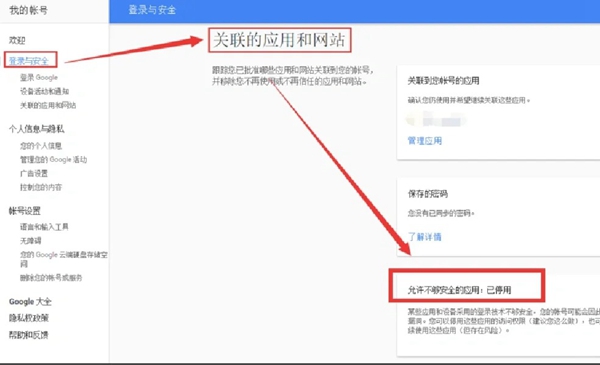
Task: Open Google 大全 in the sidebar
Action: pos(30,302)
